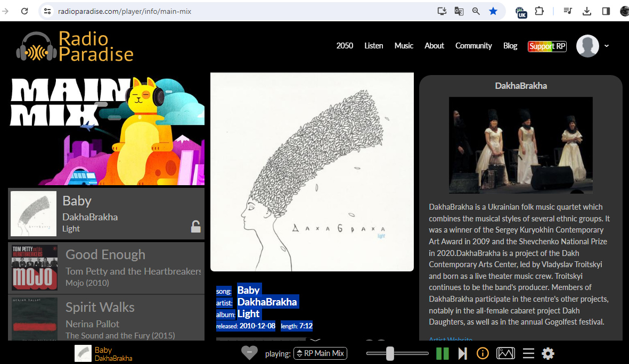Open the RP Main Mix channel selector

click(320, 353)
